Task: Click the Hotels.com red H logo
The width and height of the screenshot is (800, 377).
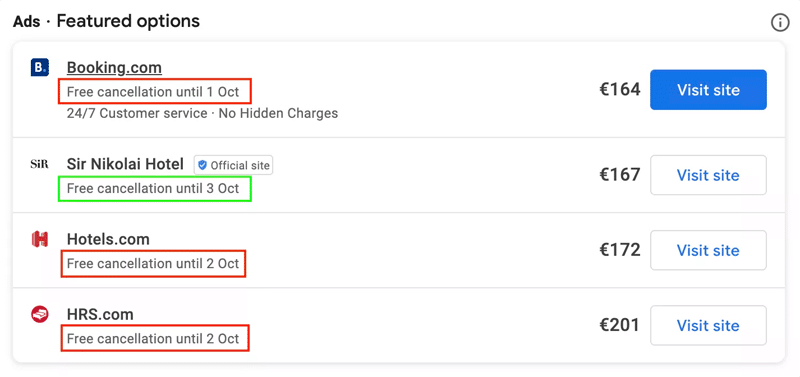Action: (x=39, y=239)
